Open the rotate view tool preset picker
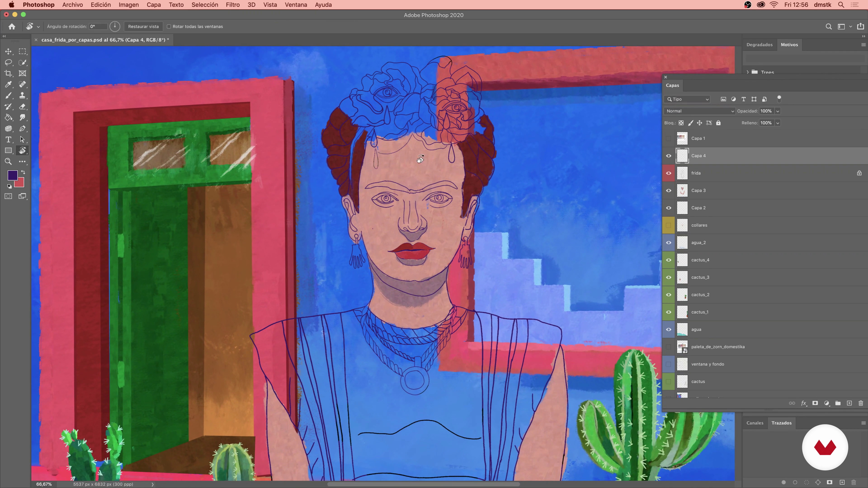 pos(38,27)
